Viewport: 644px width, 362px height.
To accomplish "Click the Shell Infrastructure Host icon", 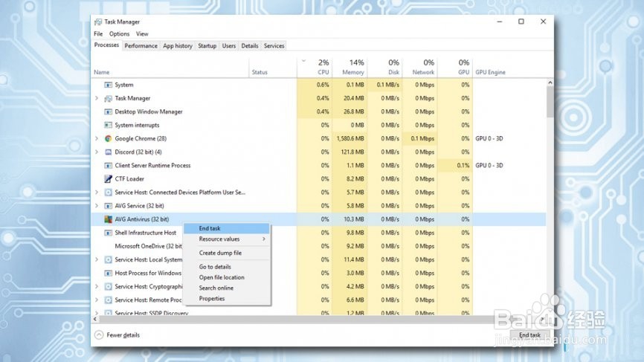I will coord(108,233).
